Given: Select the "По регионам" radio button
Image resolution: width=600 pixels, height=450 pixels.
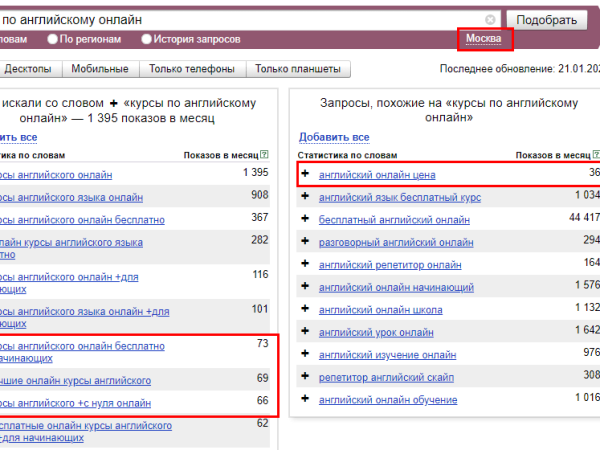Looking at the screenshot, I should pyautogui.click(x=52, y=39).
